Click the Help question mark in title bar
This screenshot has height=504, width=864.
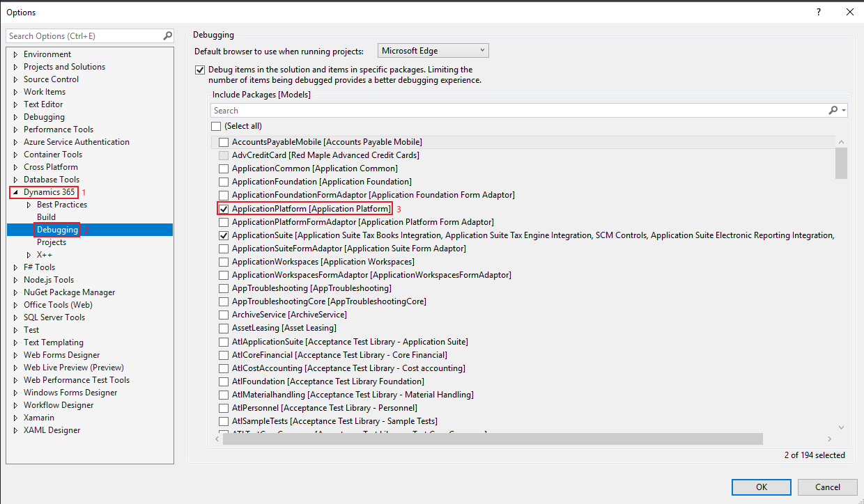pos(818,12)
